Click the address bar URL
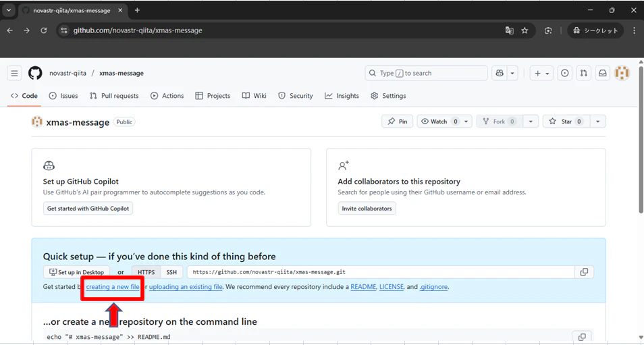Image resolution: width=644 pixels, height=345 pixels. 138,30
